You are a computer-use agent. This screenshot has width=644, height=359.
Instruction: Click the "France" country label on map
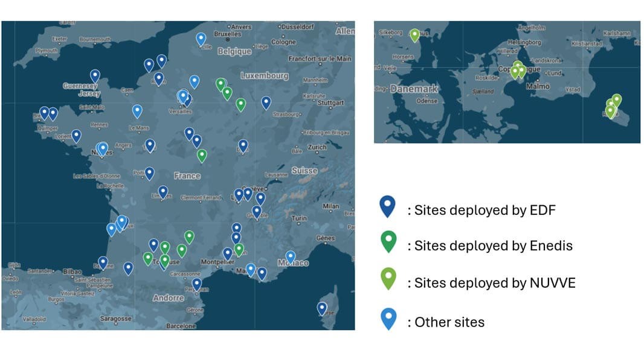(187, 176)
